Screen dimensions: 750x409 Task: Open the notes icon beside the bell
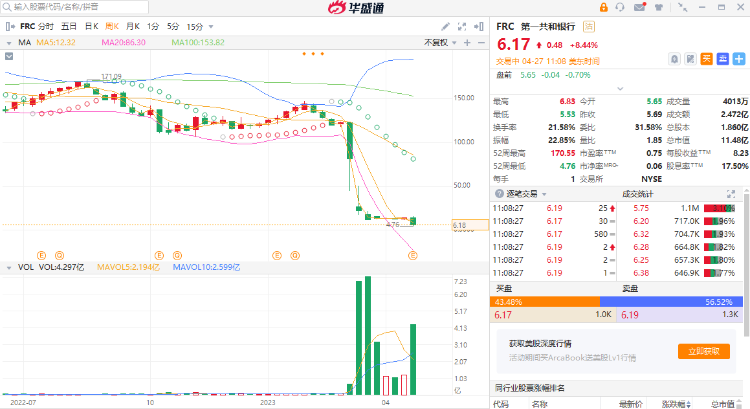(x=691, y=59)
